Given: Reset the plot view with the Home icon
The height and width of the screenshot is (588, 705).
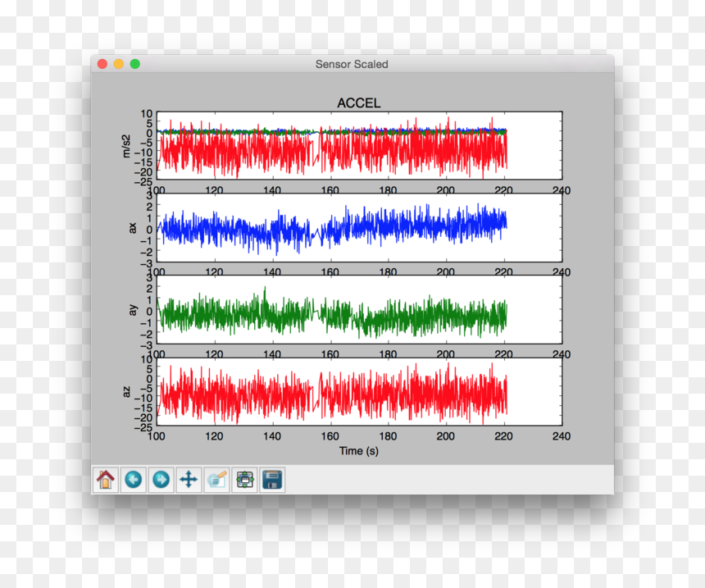Looking at the screenshot, I should [x=106, y=480].
